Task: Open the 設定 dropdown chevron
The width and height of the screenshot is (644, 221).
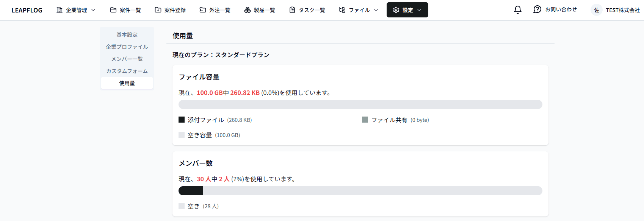Action: coord(419,10)
